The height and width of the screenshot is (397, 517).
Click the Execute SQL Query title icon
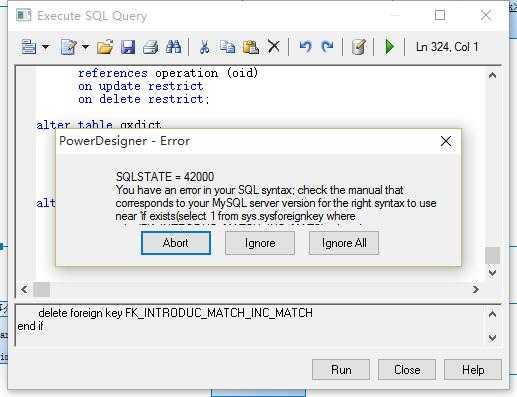pos(24,15)
